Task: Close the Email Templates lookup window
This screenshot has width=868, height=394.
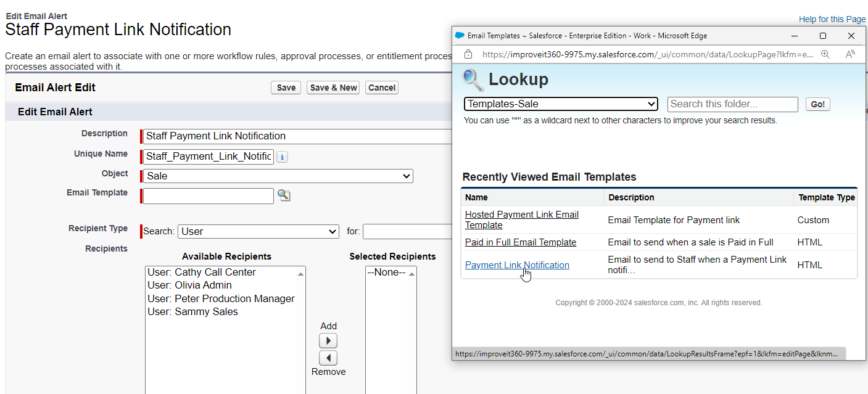Action: 851,36
